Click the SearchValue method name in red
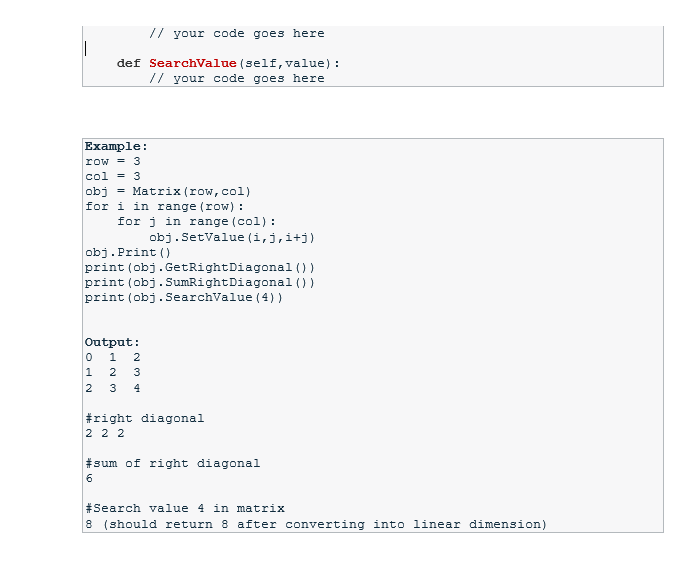 pyautogui.click(x=192, y=64)
